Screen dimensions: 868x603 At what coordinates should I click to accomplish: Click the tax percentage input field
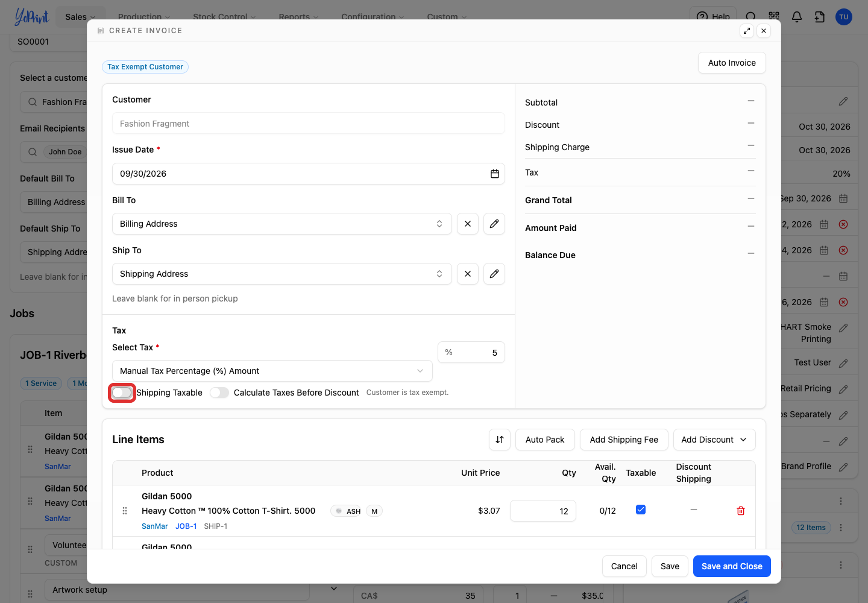click(471, 352)
